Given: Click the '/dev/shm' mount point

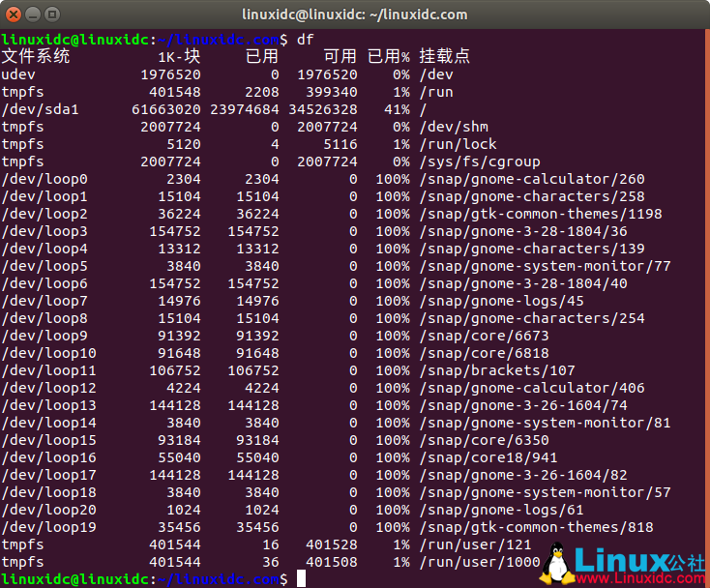Looking at the screenshot, I should pos(454,127).
